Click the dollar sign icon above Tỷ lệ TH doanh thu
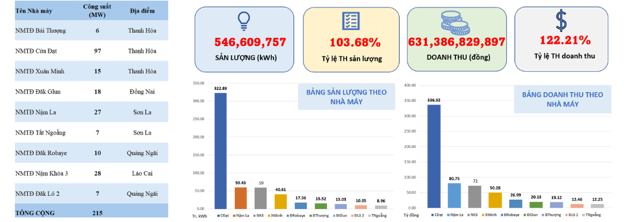Screen dimensions: 644x222 [561, 21]
